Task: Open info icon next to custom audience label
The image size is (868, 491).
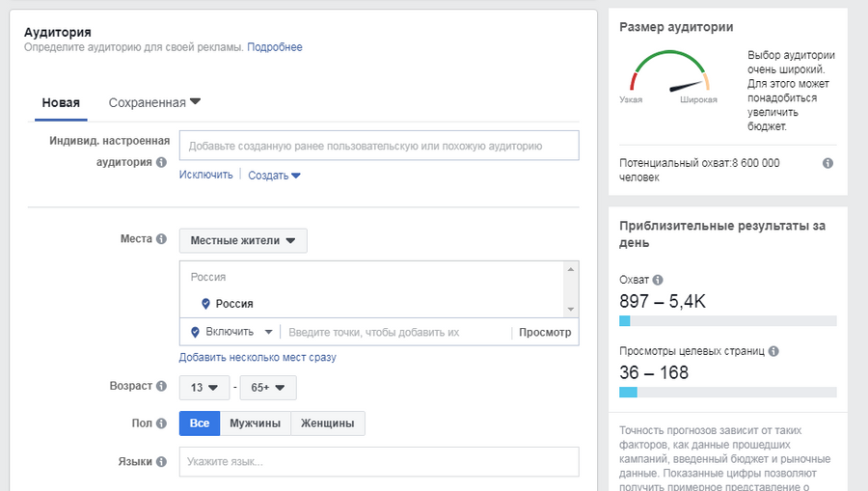Action: [161, 162]
